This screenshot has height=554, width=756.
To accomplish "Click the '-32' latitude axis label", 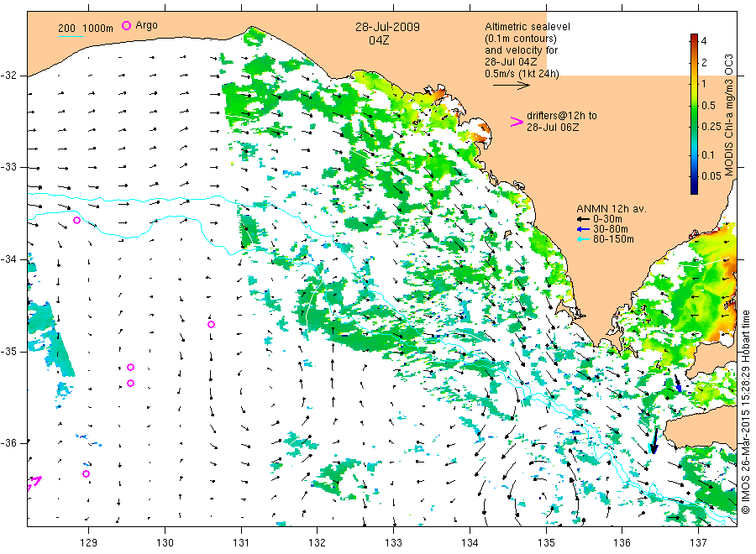I will pos(8,76).
